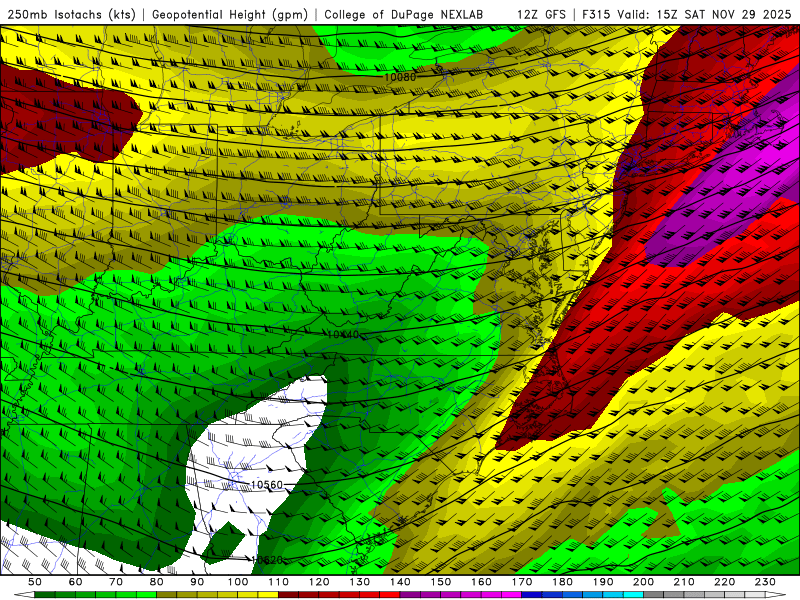
Task: Click the 150 value on the color scale
Action: (x=441, y=582)
